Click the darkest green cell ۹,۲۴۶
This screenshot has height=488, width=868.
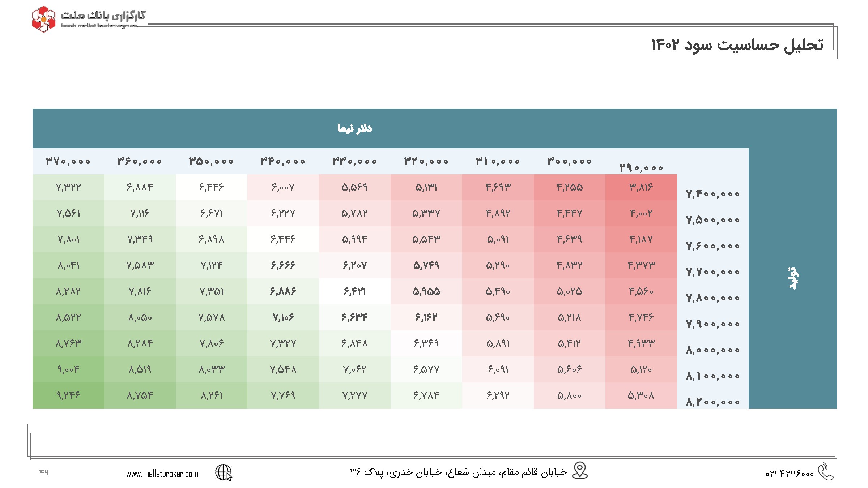coord(68,395)
